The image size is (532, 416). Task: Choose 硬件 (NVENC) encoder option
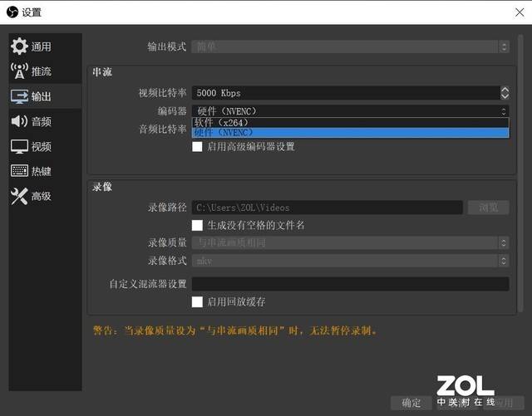point(350,133)
